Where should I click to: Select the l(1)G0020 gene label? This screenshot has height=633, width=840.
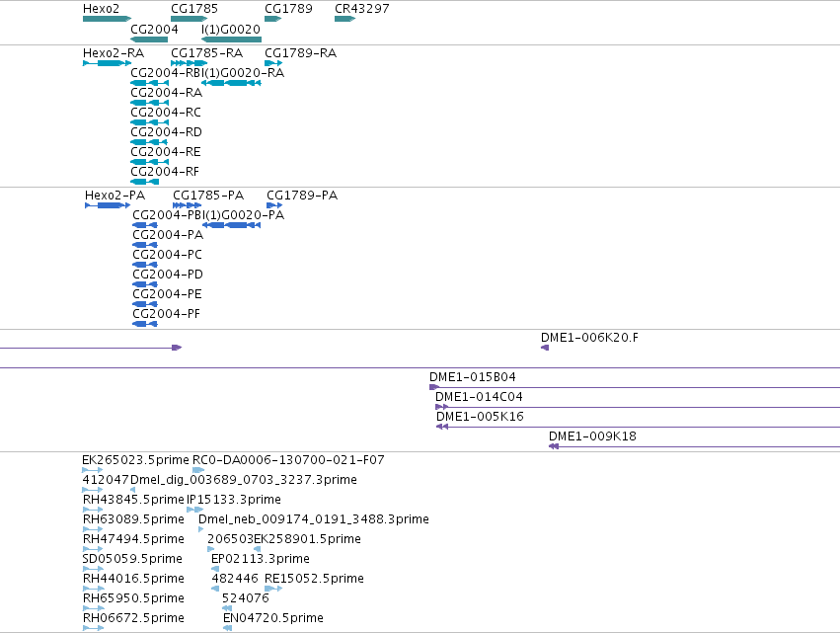tap(231, 29)
